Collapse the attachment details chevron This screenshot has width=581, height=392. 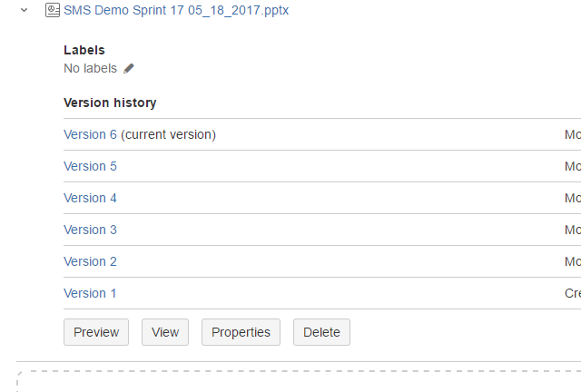coord(25,10)
